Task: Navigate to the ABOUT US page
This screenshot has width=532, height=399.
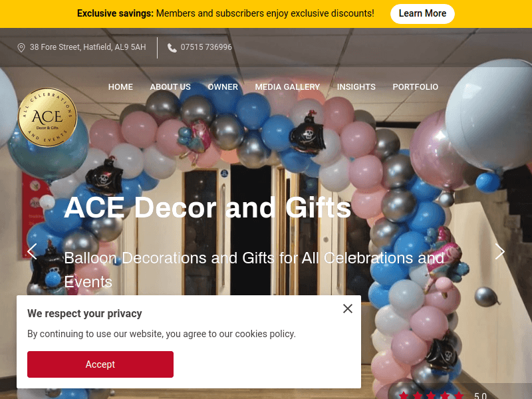Action: (x=170, y=86)
